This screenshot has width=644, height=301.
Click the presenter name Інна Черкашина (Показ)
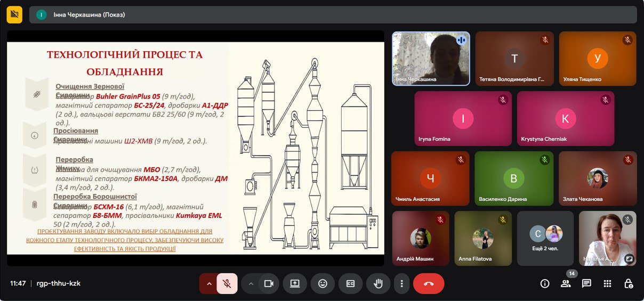tap(89, 15)
